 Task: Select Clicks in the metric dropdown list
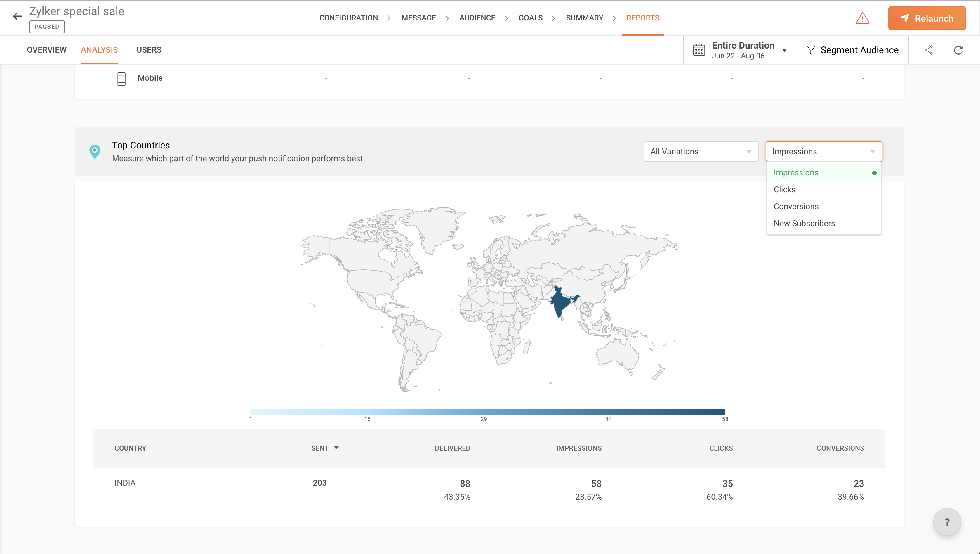(784, 189)
